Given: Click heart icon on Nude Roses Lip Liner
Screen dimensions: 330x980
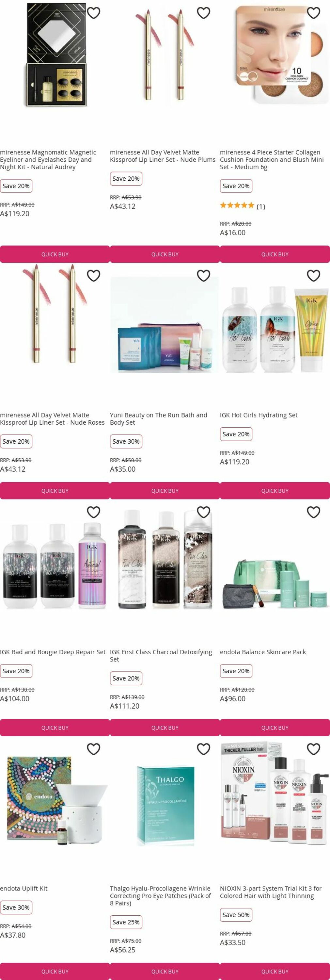Looking at the screenshot, I should (94, 276).
